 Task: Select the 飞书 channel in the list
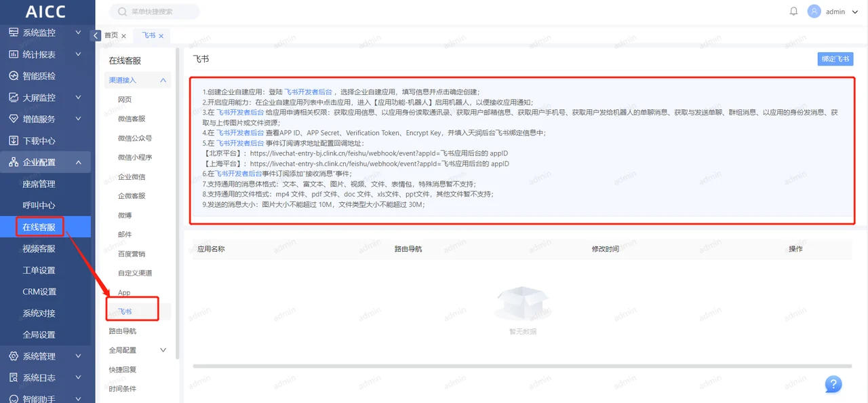point(125,311)
